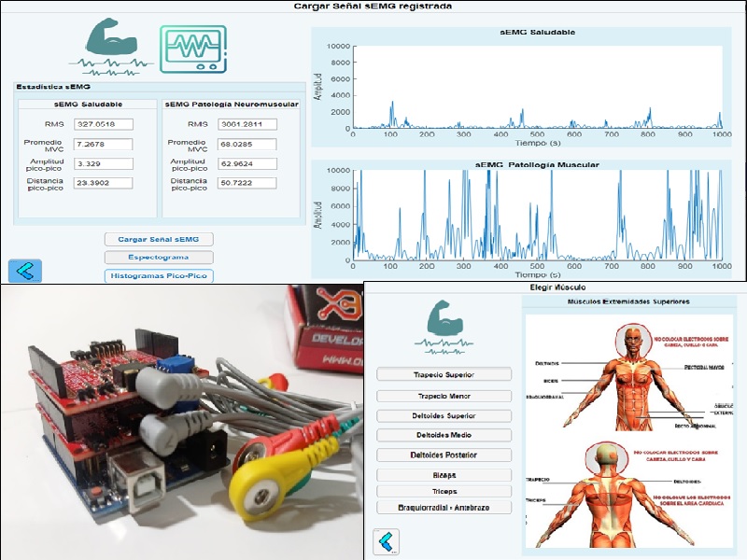747x560 pixels.
Task: Click healthy Distancia pico-pico field 23.3902
Action: tap(104, 183)
